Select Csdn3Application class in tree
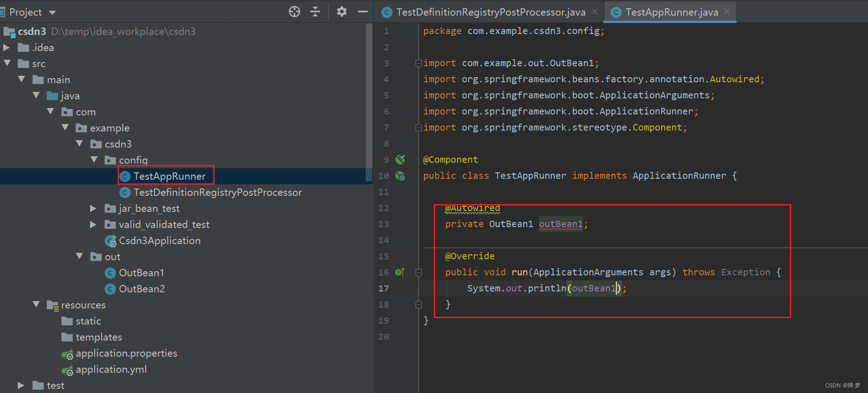 159,240
